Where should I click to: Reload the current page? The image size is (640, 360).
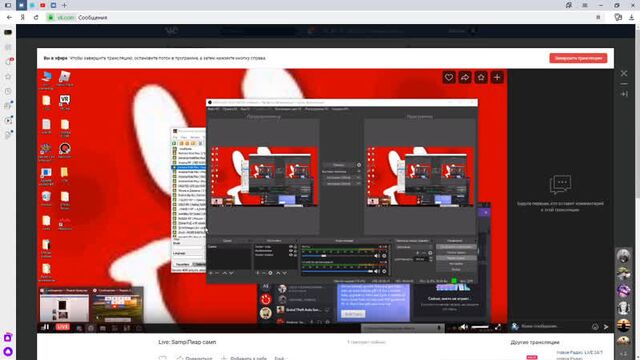36,18
